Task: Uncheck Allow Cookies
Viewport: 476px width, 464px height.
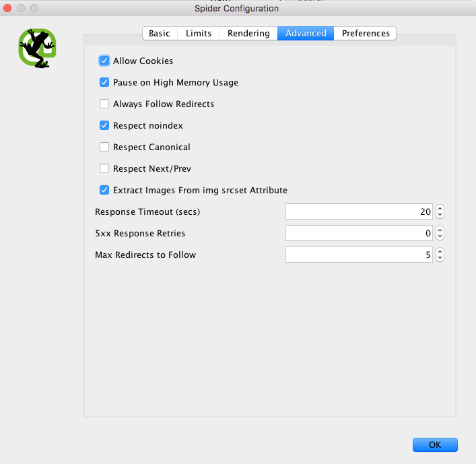Action: click(x=104, y=61)
